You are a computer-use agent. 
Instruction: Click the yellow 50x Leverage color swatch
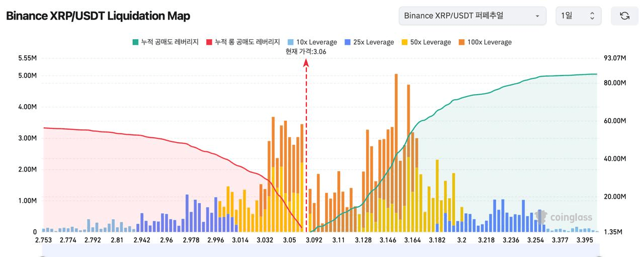tap(405, 42)
